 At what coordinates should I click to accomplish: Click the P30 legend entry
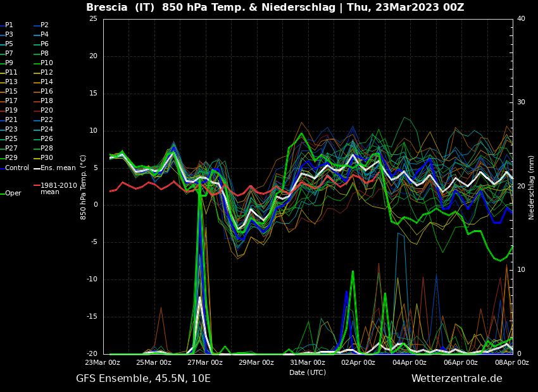(x=46, y=158)
